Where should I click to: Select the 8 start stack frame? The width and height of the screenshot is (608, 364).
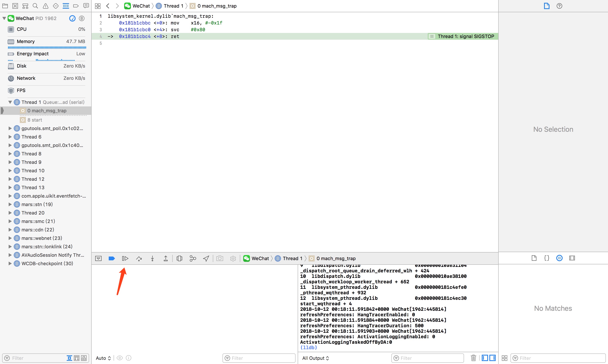(x=46, y=120)
